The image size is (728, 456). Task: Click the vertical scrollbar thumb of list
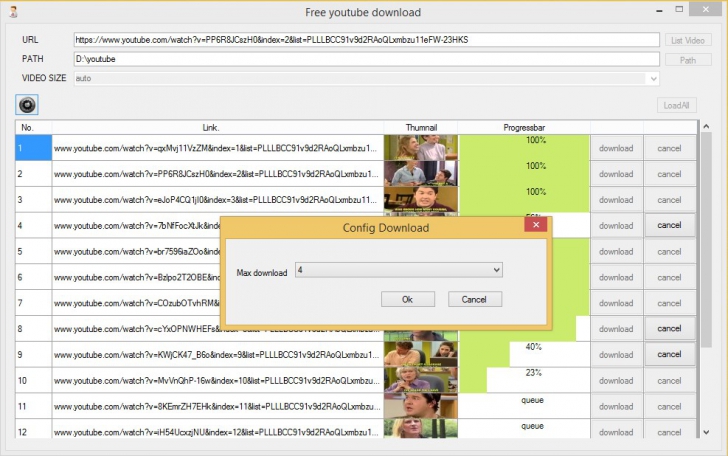coord(706,240)
